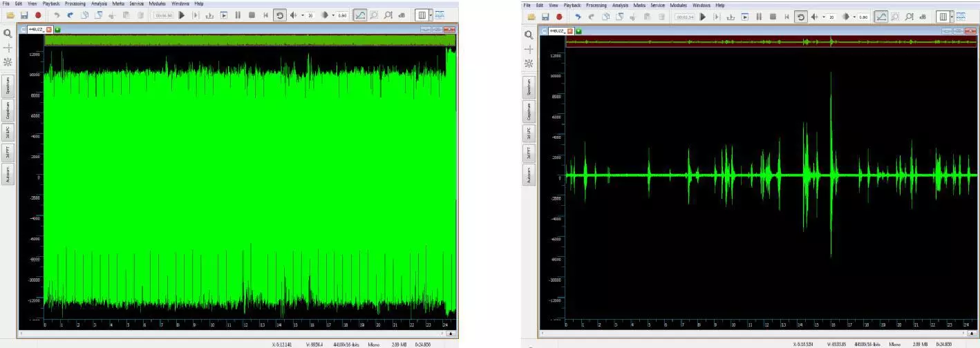The height and width of the screenshot is (348, 980).
Task: Open the speed dropdown in right window
Action: point(854,17)
